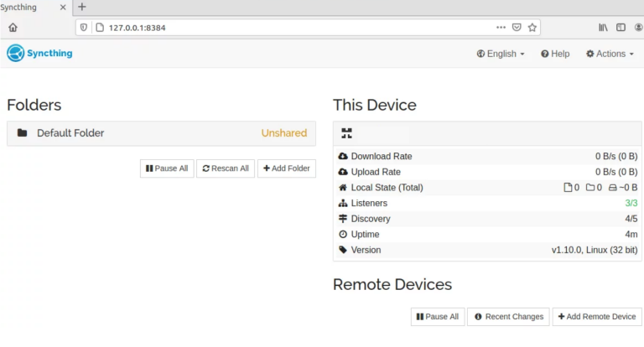Viewport: 644px width, 347px height.
Task: Expand the Actions dropdown menu
Action: 610,54
